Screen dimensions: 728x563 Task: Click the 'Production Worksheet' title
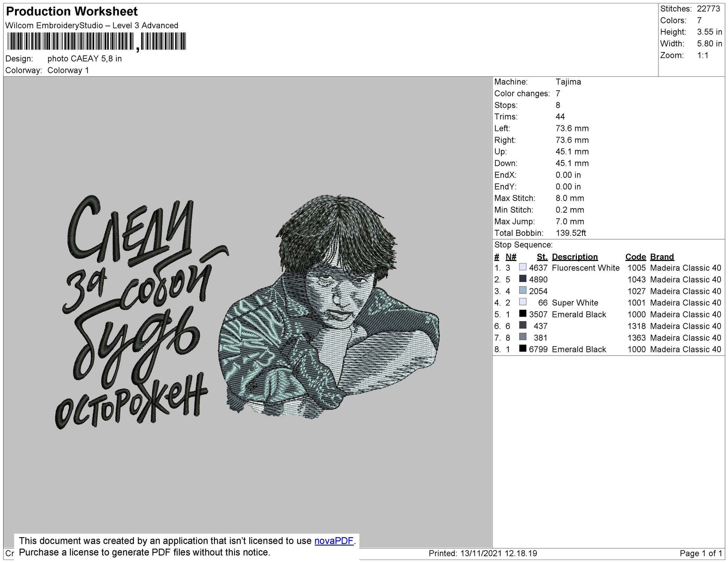coord(72,12)
